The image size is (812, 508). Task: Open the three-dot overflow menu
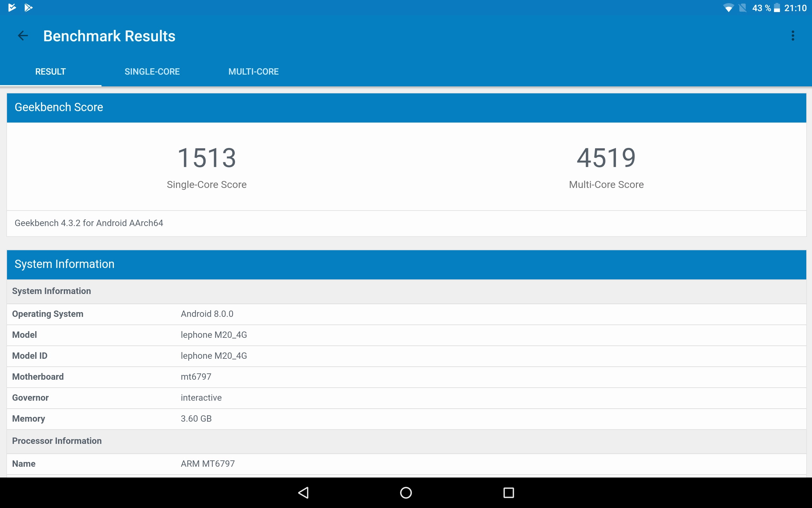793,36
